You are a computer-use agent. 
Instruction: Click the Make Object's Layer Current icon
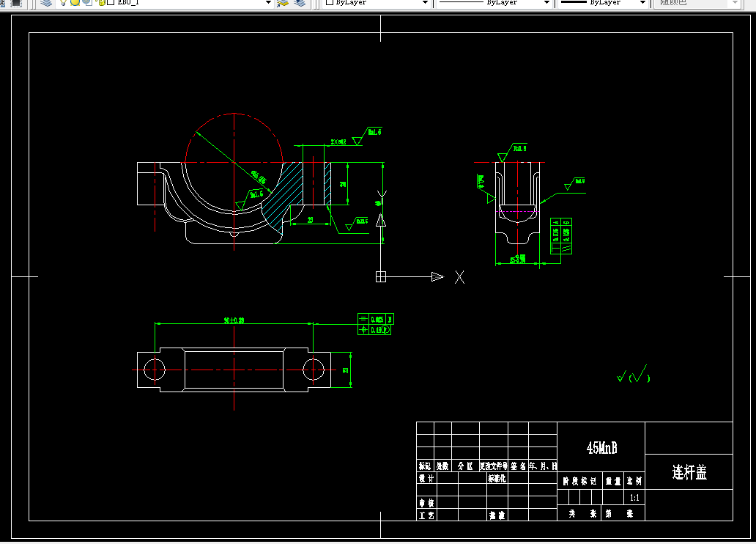pos(283,3)
